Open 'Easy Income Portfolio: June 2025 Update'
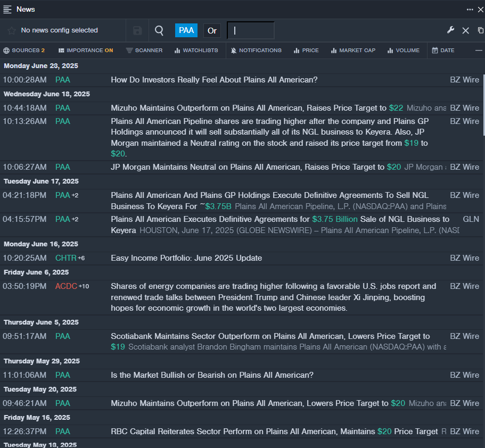 click(186, 258)
